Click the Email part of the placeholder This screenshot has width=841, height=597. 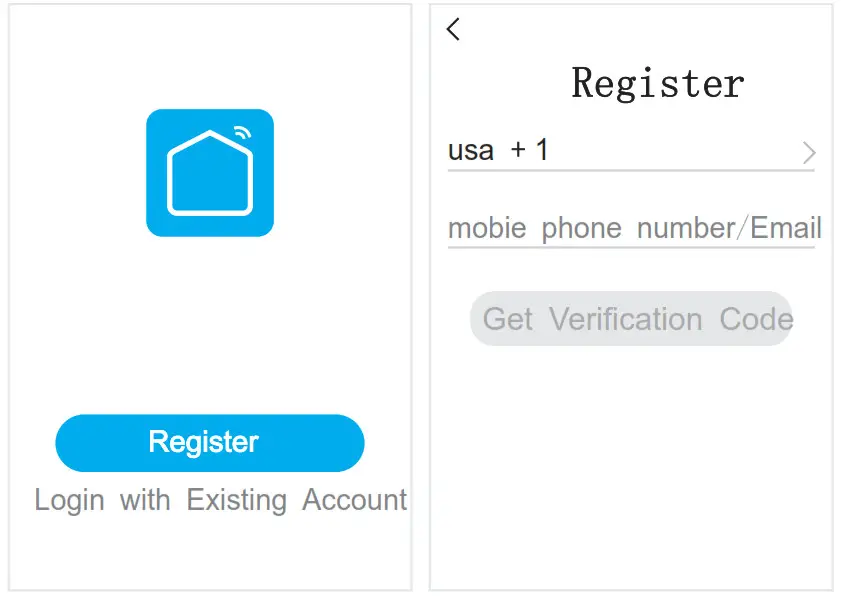pos(786,228)
